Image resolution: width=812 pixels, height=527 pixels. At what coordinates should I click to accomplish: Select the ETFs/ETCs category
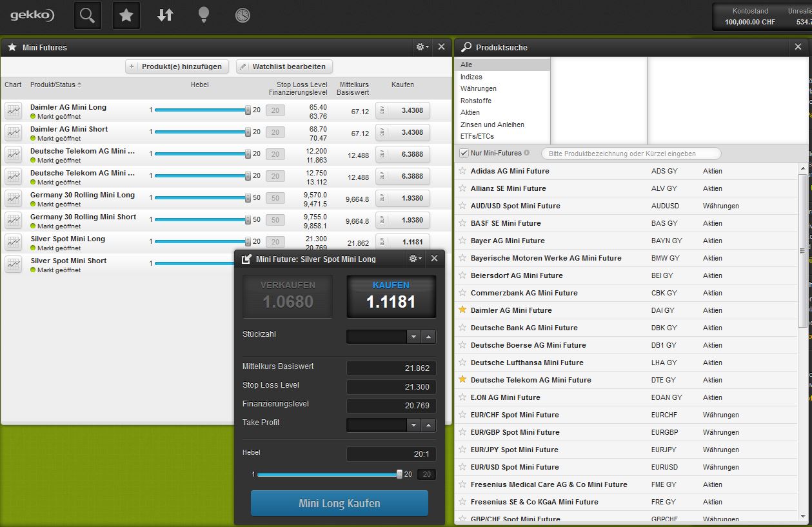502,136
